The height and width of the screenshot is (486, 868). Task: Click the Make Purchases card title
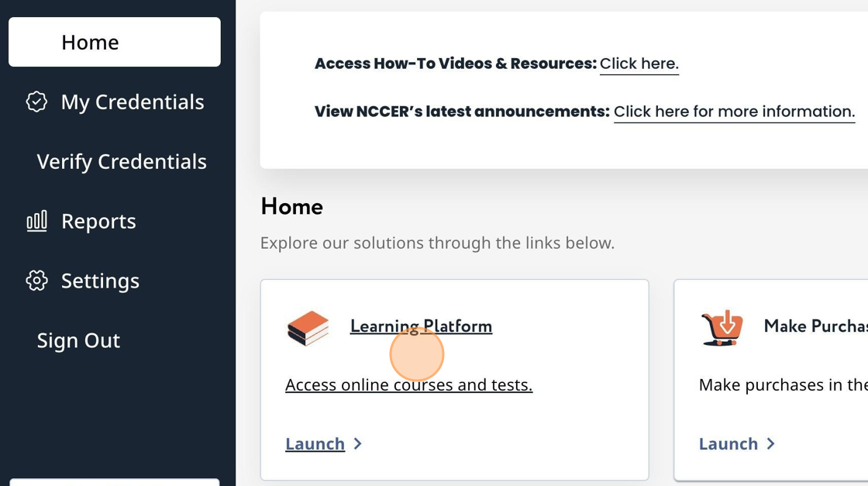click(815, 326)
